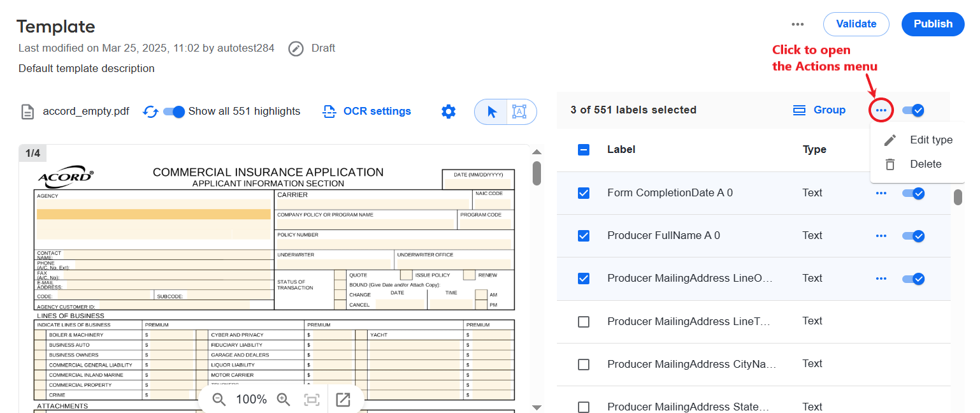Choose Edit type from the Actions menu
Image resolution: width=980 pixels, height=413 pixels.
pyautogui.click(x=918, y=140)
